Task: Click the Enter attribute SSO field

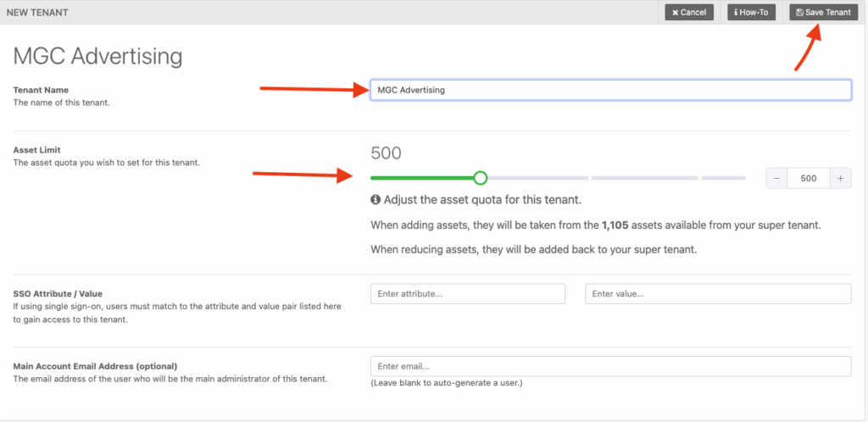Action: (x=468, y=294)
